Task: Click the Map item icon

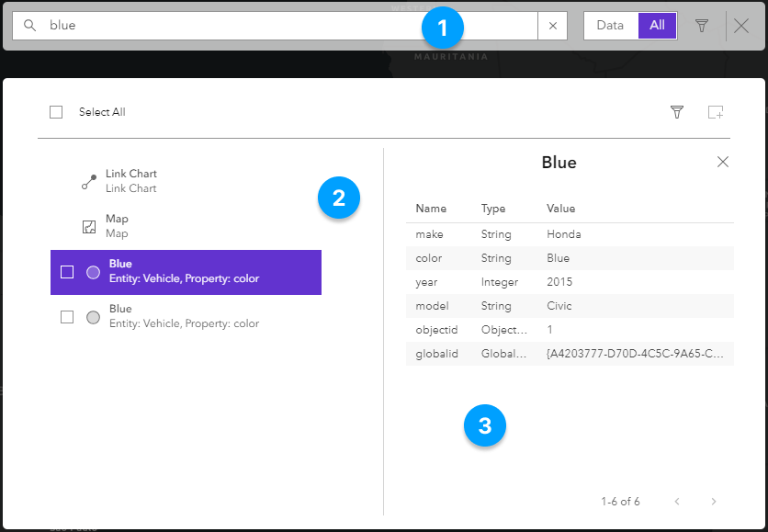Action: click(x=89, y=226)
